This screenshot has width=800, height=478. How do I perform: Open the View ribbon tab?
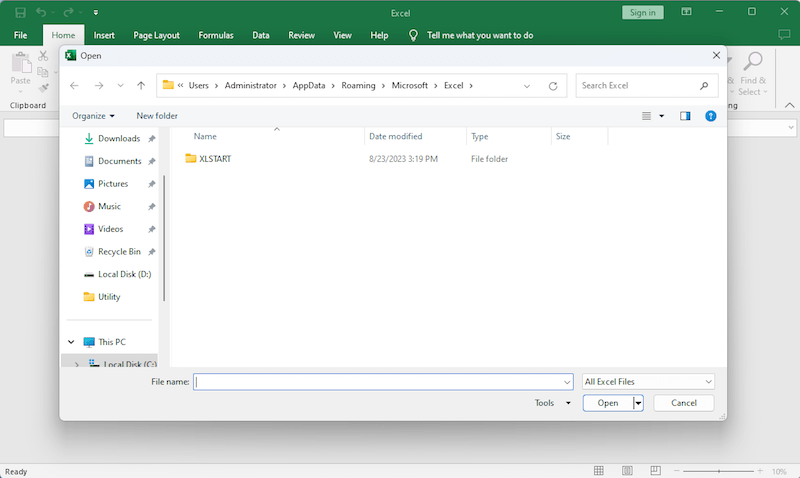point(342,35)
